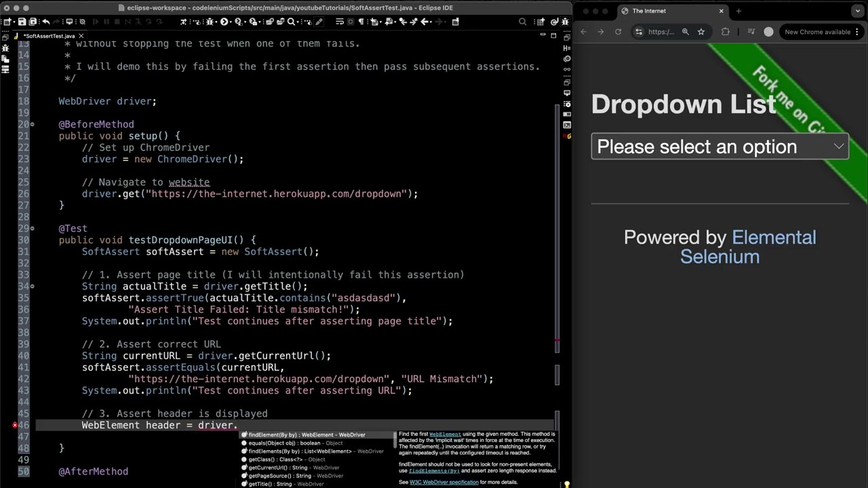
Task: Click the Save All icon in Eclipse
Action: pyautogui.click(x=33, y=22)
